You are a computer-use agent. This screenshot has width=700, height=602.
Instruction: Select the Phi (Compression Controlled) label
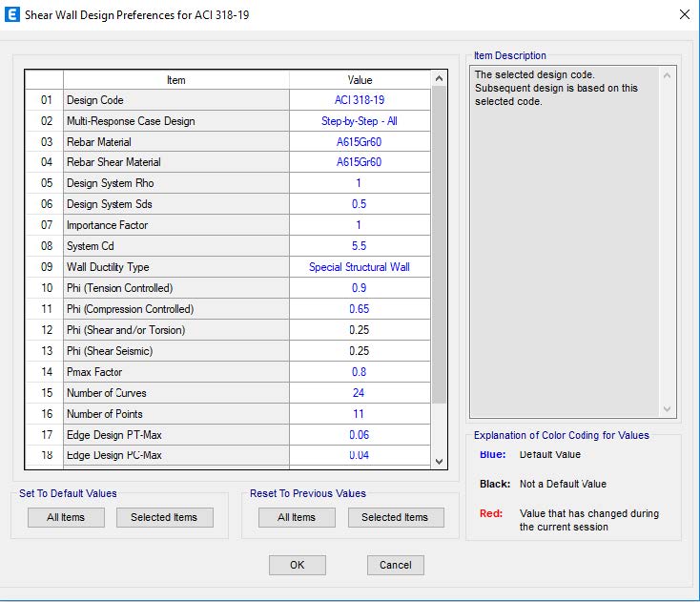coord(176,309)
